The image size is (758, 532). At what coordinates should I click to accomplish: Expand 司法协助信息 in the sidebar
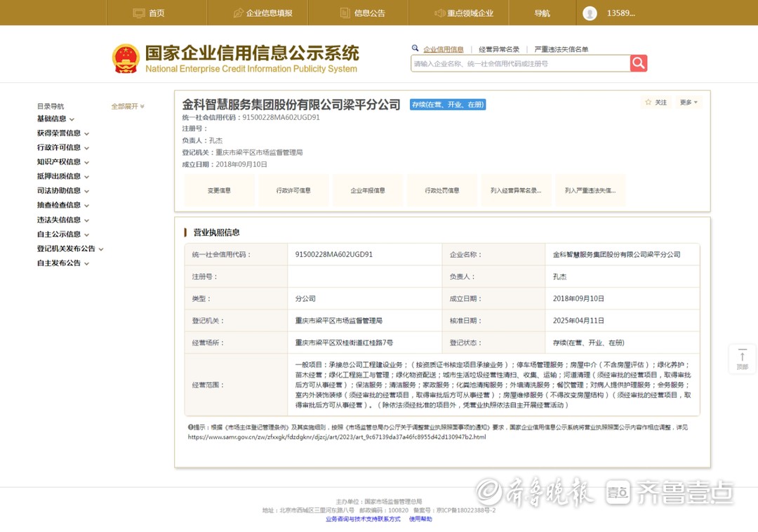63,191
